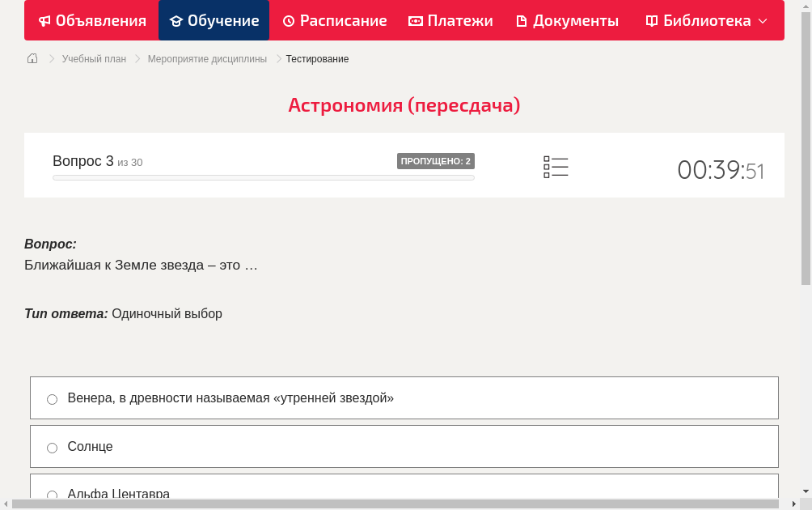Click the clock icon on Расписание

[x=288, y=20]
